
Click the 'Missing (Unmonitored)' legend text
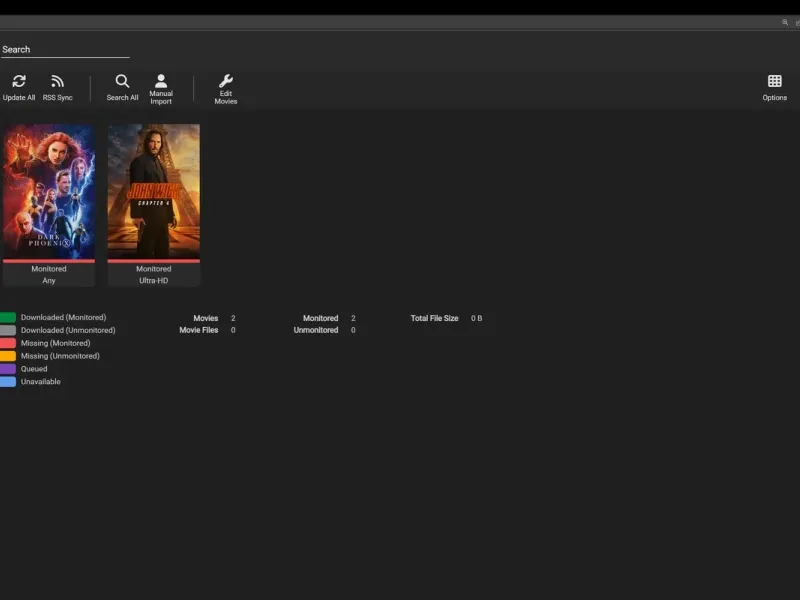point(60,356)
